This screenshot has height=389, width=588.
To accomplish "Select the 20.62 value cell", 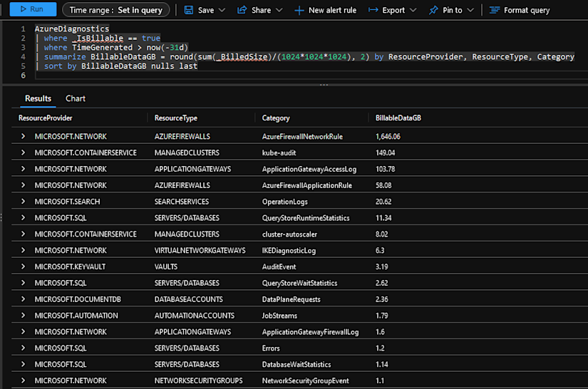I will [383, 202].
